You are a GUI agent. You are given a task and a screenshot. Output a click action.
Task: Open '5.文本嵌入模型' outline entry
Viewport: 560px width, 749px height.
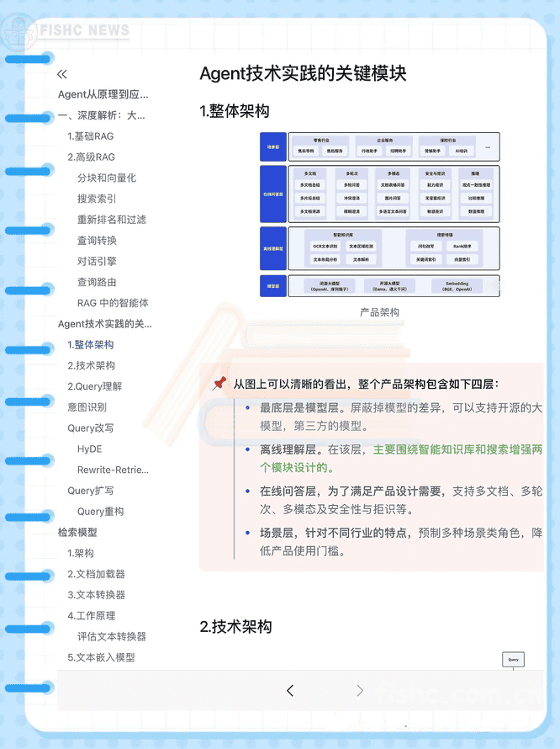(x=101, y=657)
